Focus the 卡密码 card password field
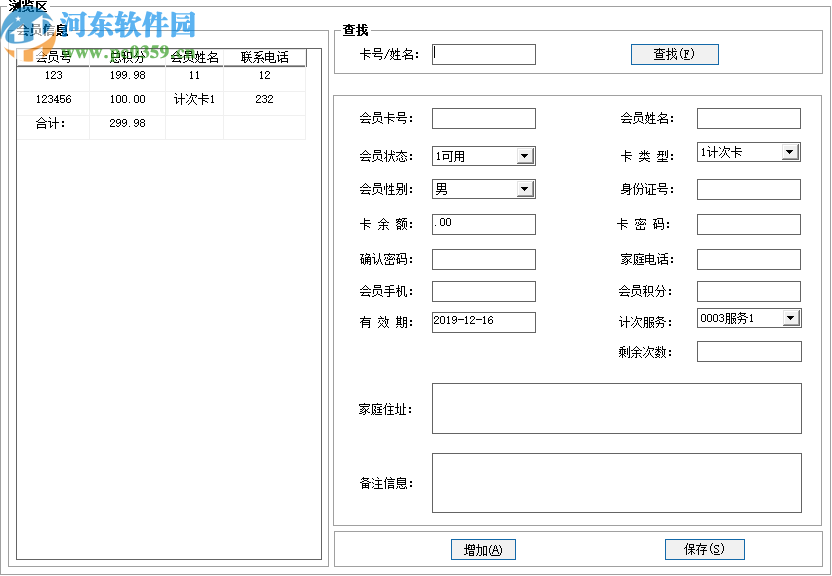This screenshot has width=832, height=576. [x=748, y=224]
